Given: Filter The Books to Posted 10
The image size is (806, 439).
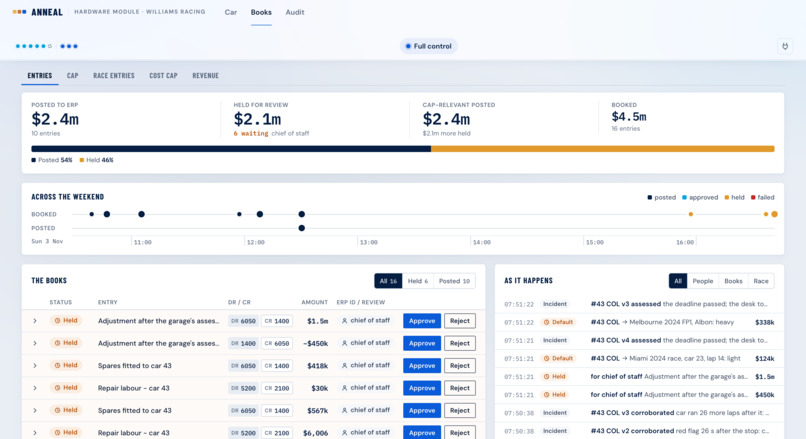Looking at the screenshot, I should pyautogui.click(x=454, y=281).
